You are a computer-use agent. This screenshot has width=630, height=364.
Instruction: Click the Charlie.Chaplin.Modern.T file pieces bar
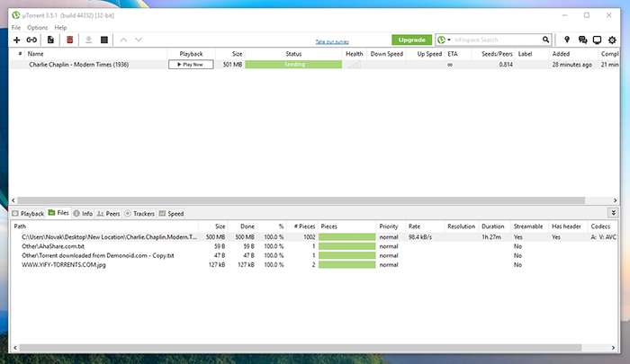[x=347, y=237]
